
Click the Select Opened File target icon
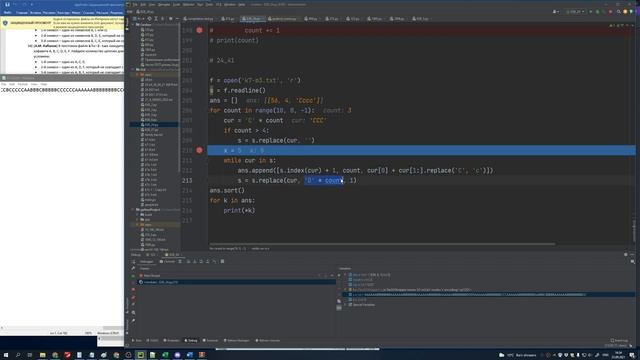pos(149,18)
